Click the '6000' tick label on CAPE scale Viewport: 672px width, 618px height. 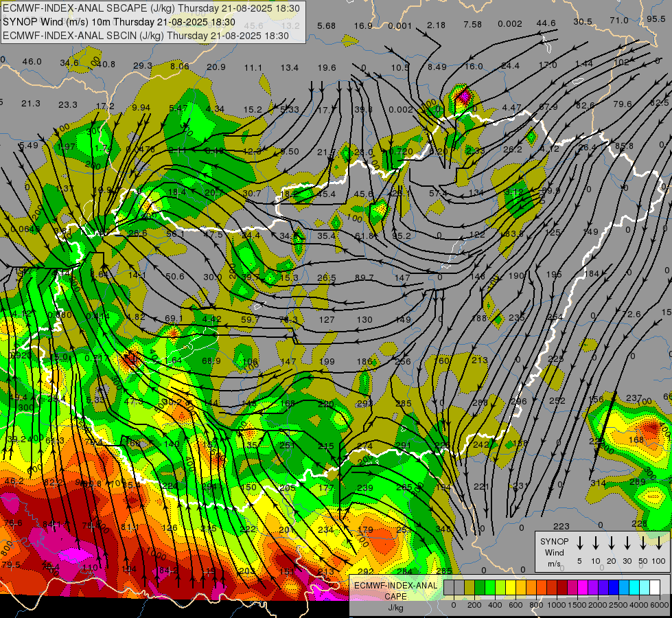point(660,605)
